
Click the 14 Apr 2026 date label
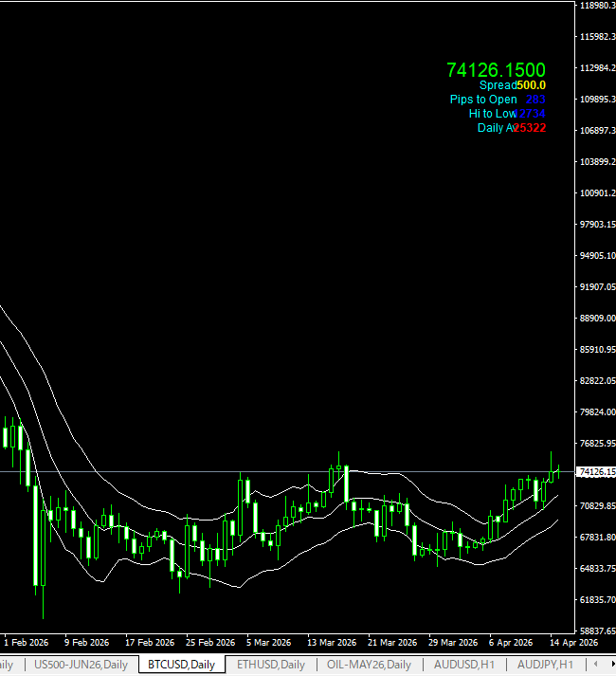click(x=573, y=642)
